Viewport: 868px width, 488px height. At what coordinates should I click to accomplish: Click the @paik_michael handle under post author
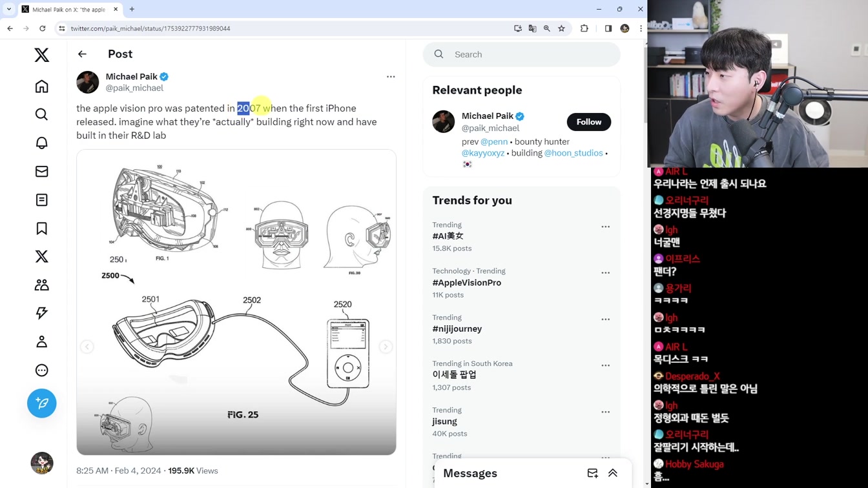pos(134,88)
